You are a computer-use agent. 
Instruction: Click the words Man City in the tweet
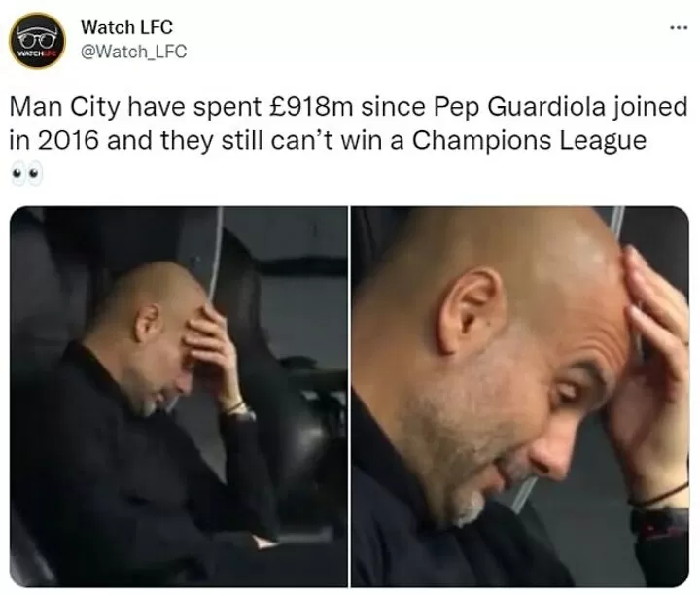pyautogui.click(x=65, y=108)
